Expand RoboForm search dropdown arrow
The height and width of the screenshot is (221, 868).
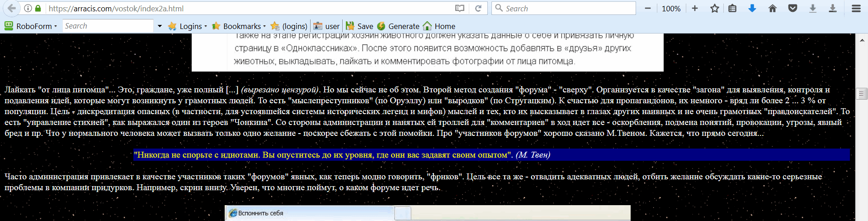pos(160,26)
